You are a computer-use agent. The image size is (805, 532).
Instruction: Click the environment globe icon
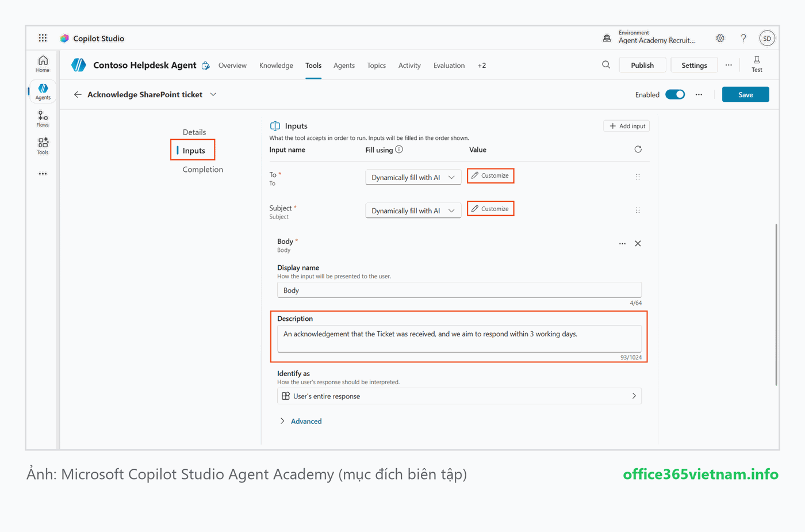(x=607, y=38)
